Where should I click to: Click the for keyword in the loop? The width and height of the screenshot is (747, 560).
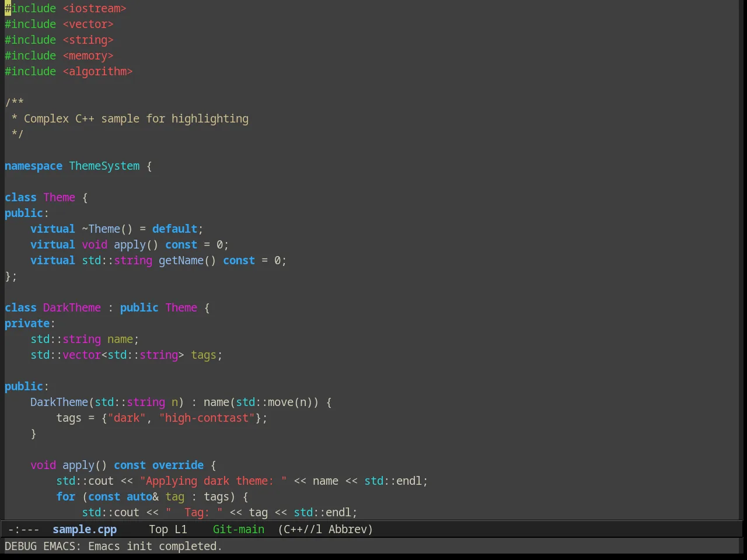tap(65, 496)
